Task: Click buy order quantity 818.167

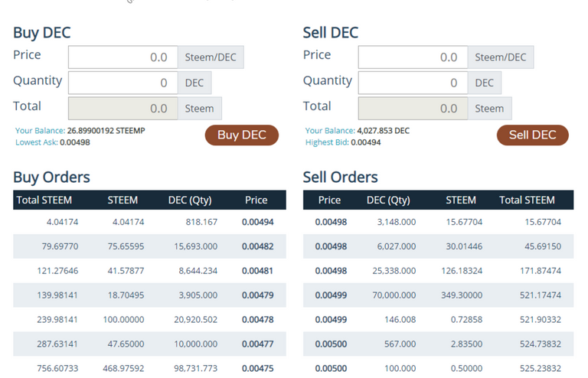Action: (201, 222)
